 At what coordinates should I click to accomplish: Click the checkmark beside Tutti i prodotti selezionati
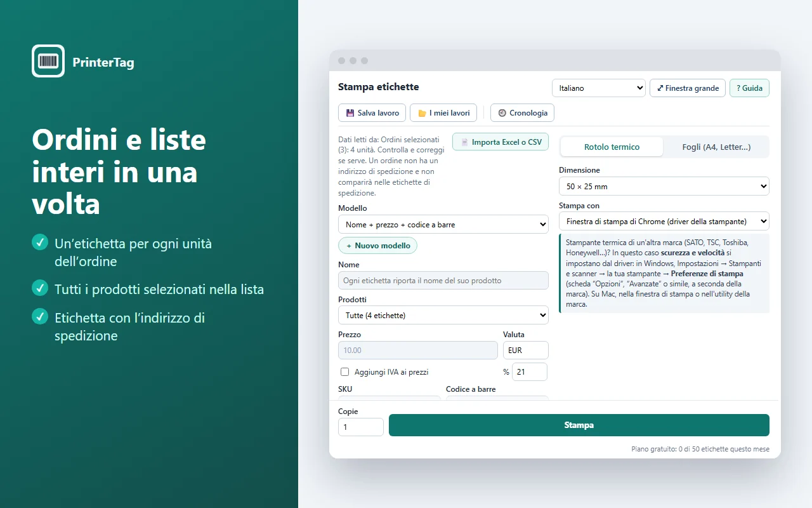[x=40, y=288]
